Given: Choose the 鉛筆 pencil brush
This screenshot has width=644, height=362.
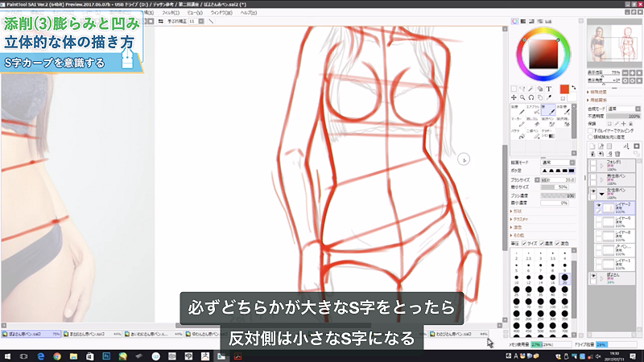Looking at the screenshot, I should (517, 109).
